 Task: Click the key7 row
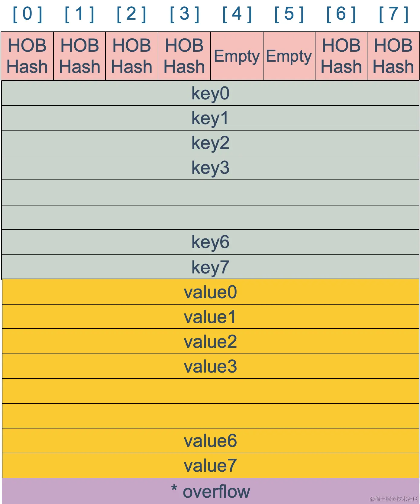pos(210,267)
